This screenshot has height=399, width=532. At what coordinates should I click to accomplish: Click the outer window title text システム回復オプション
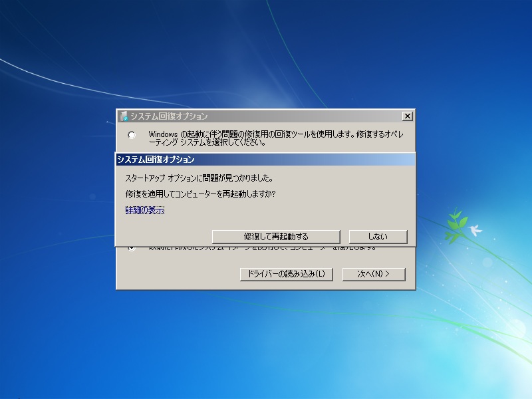(x=169, y=116)
